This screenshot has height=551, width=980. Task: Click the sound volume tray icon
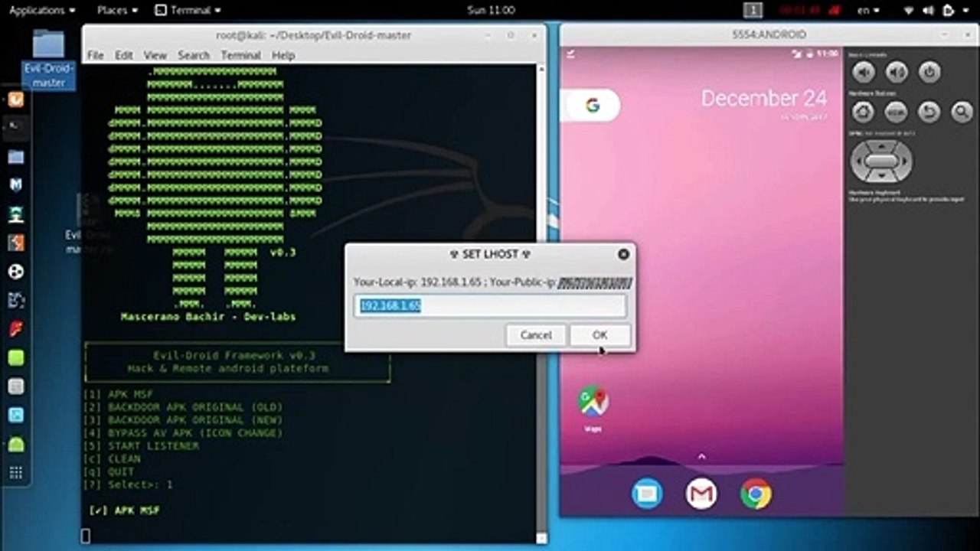tap(929, 10)
